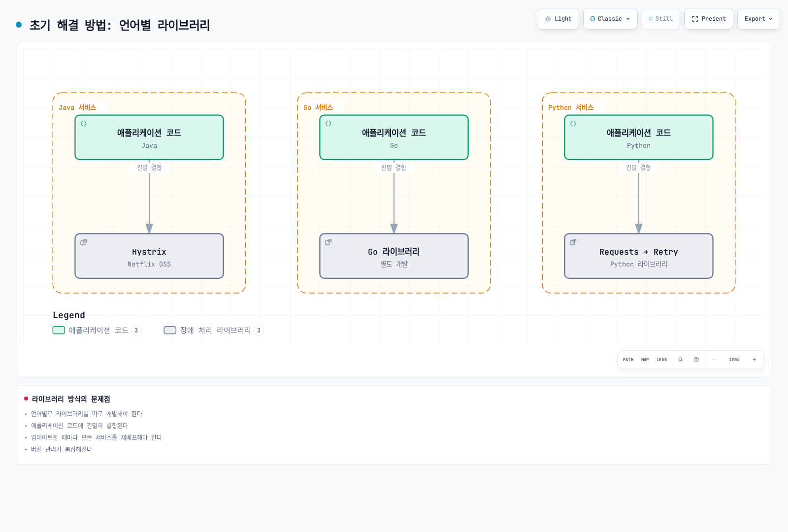Click the zoom out minus icon
788x532 pixels.
[714, 360]
